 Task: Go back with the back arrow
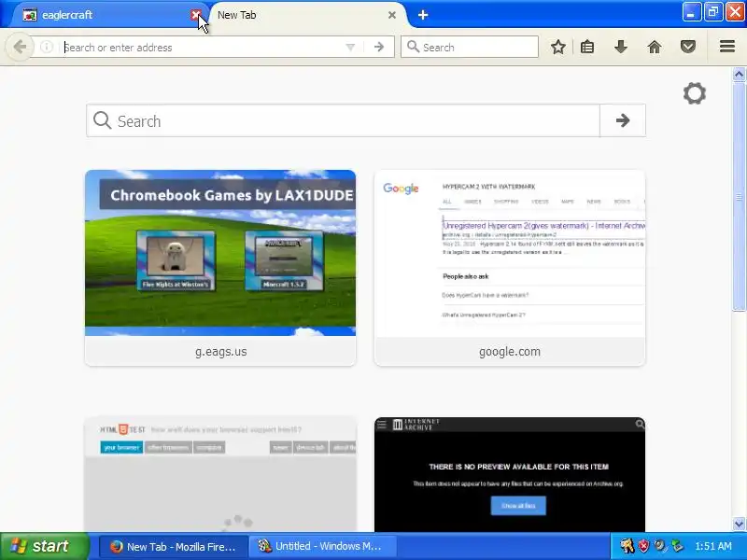pos(20,48)
